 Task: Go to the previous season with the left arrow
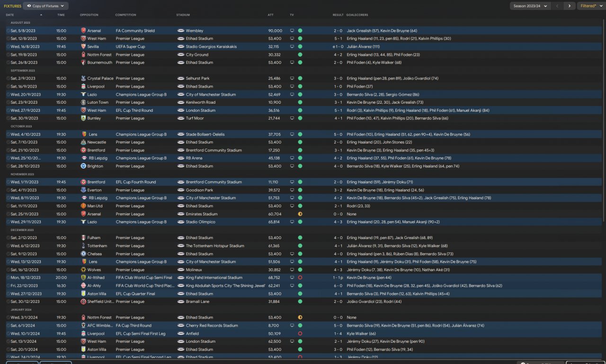click(x=557, y=6)
